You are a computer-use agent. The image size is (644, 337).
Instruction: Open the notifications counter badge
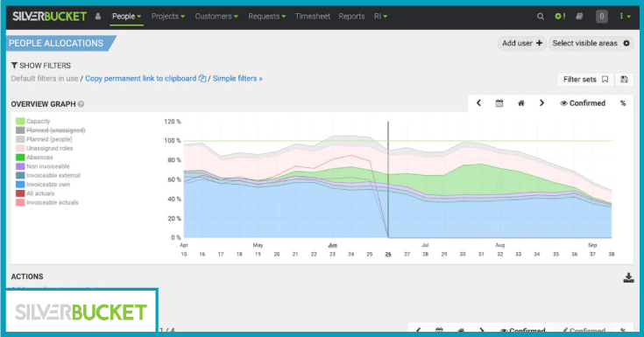(x=602, y=17)
